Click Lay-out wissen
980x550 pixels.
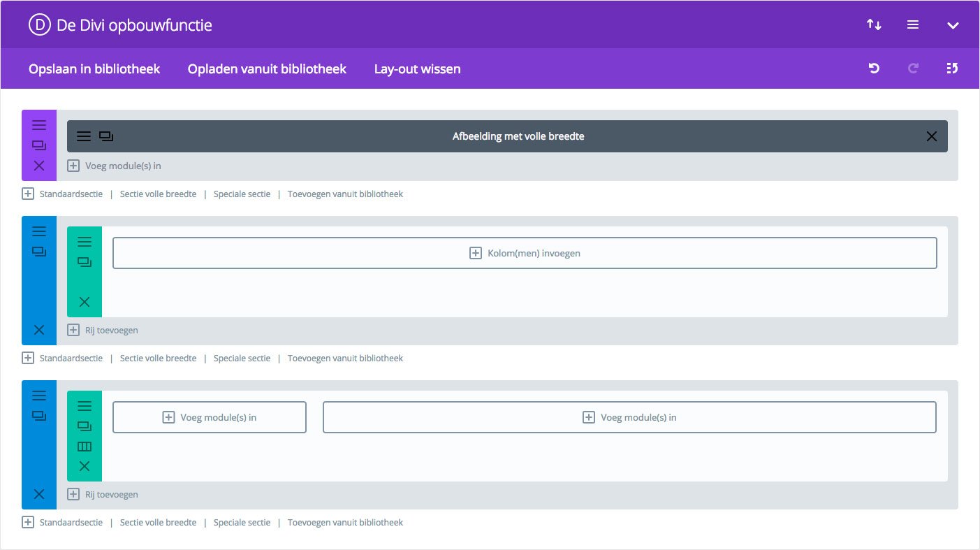(x=417, y=69)
